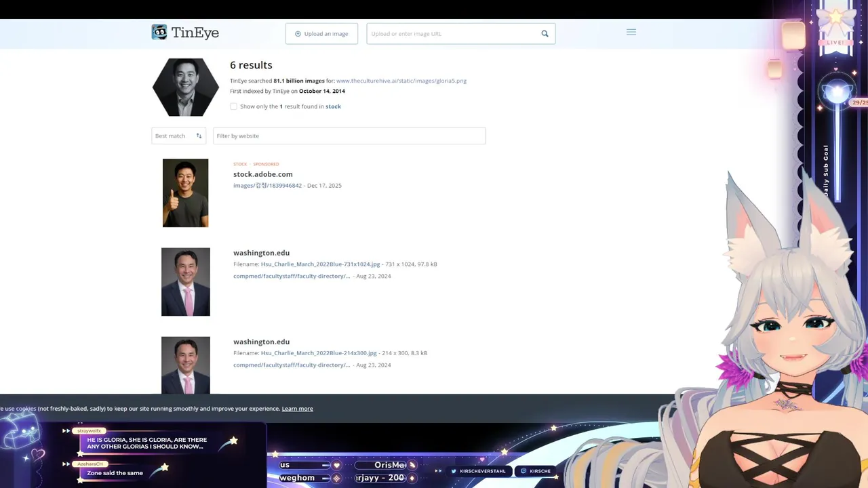Click the Twitch icon beside KIRSCHE
This screenshot has width=868, height=488.
(524, 471)
